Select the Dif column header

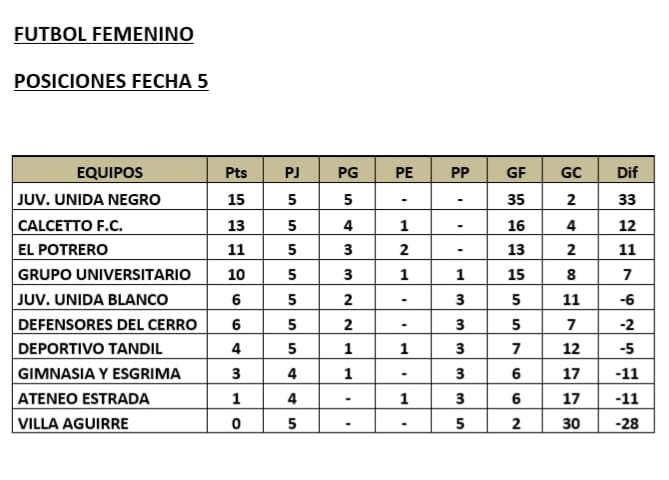[x=627, y=173]
